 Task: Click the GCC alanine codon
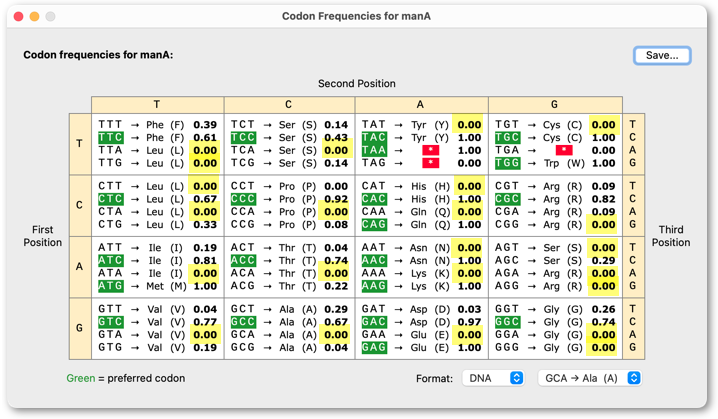pyautogui.click(x=243, y=322)
